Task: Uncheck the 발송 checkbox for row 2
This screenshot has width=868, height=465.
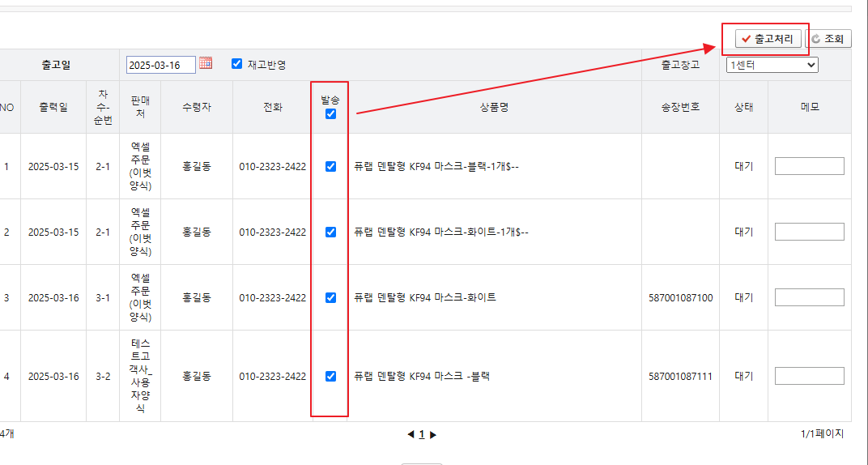Action: [x=330, y=232]
